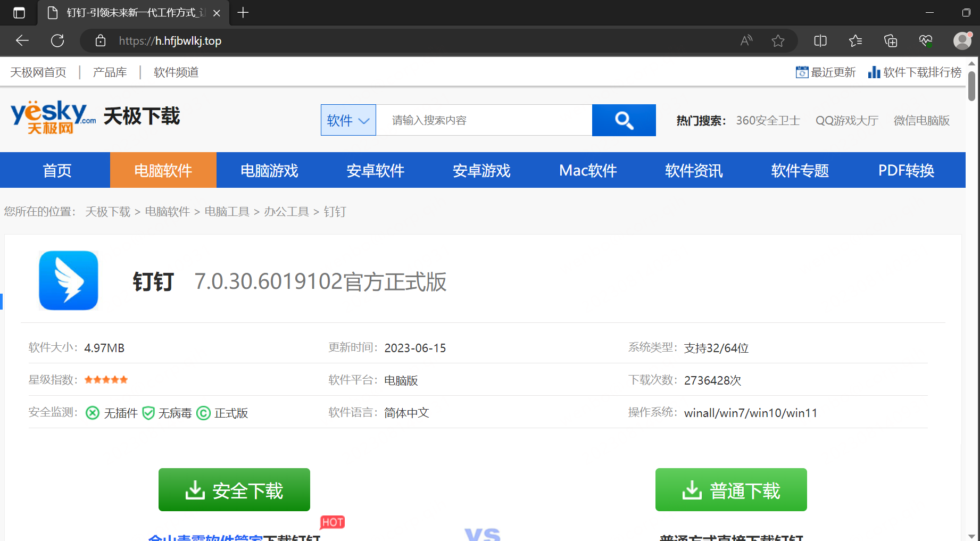
Task: Click the yesky 天极网 logo
Action: 53,117
